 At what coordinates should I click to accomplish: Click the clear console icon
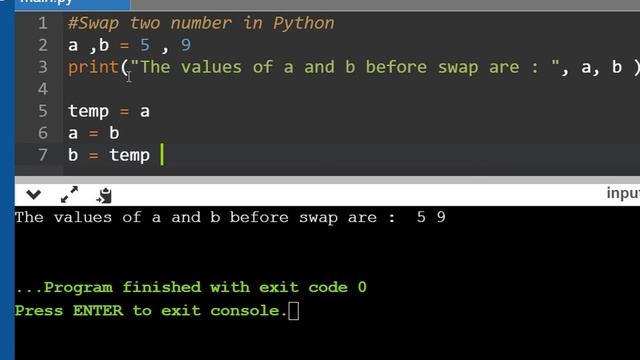(x=104, y=195)
